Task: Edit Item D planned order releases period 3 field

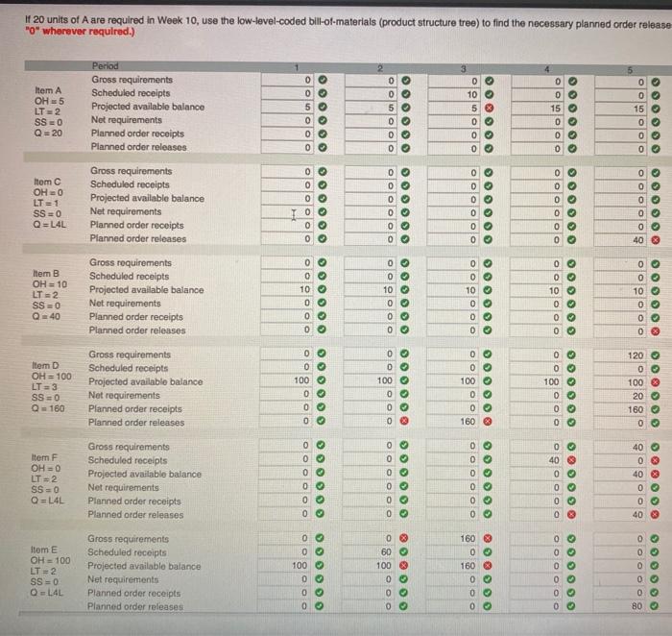Action: (x=452, y=422)
